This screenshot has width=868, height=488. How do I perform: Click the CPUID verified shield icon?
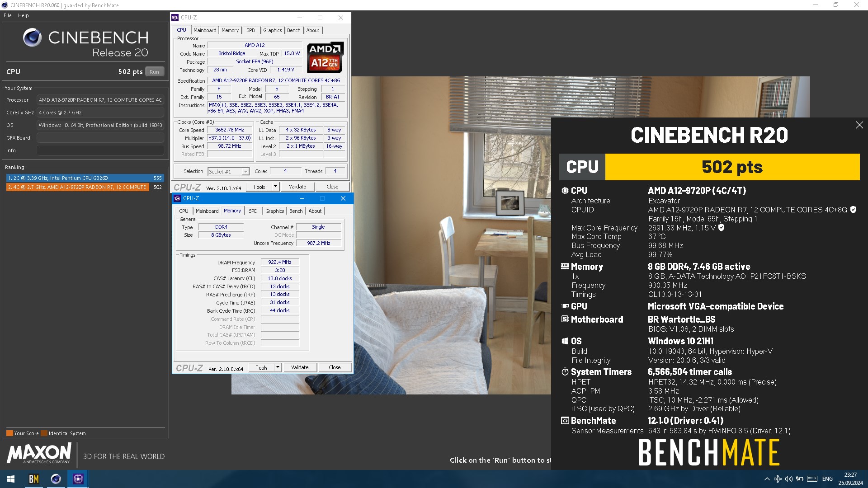(x=853, y=210)
